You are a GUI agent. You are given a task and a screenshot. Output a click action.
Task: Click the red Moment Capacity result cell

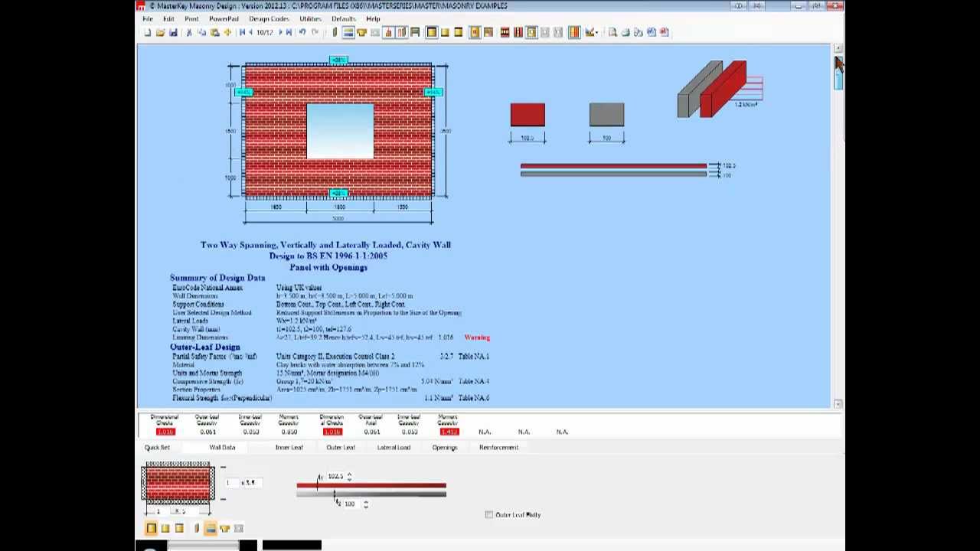(x=449, y=432)
